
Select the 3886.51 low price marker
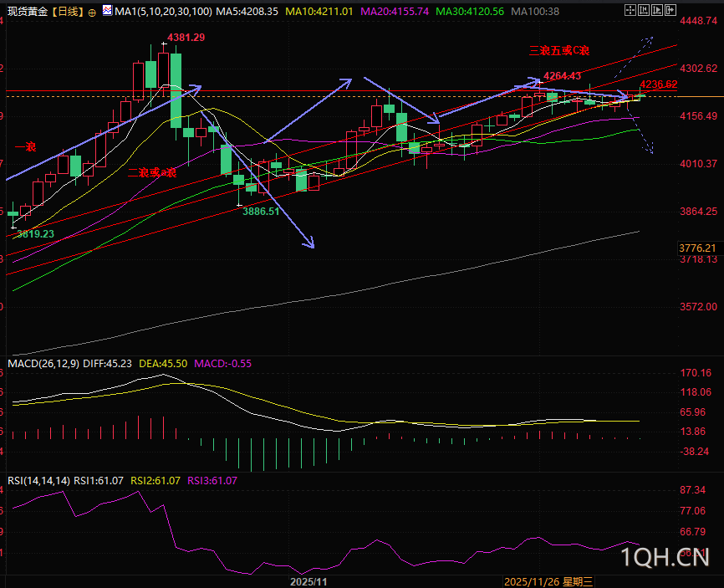pos(261,212)
